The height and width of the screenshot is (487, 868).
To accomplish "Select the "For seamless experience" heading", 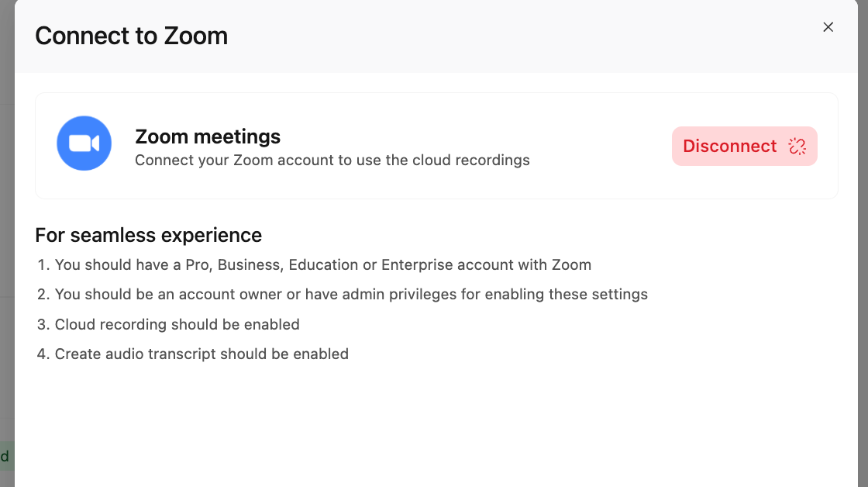I will point(148,235).
